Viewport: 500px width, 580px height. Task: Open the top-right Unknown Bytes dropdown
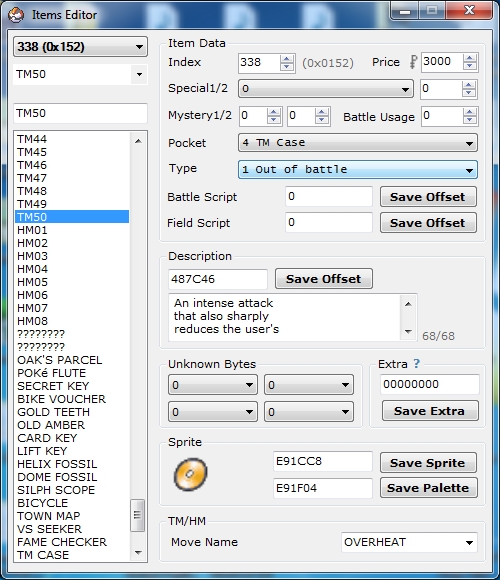click(x=309, y=385)
